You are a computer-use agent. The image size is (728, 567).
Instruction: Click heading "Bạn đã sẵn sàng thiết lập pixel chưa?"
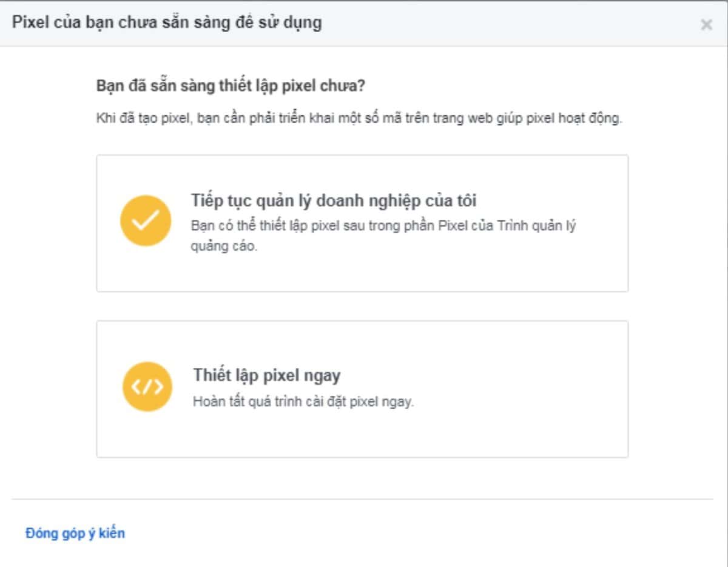pyautogui.click(x=231, y=86)
